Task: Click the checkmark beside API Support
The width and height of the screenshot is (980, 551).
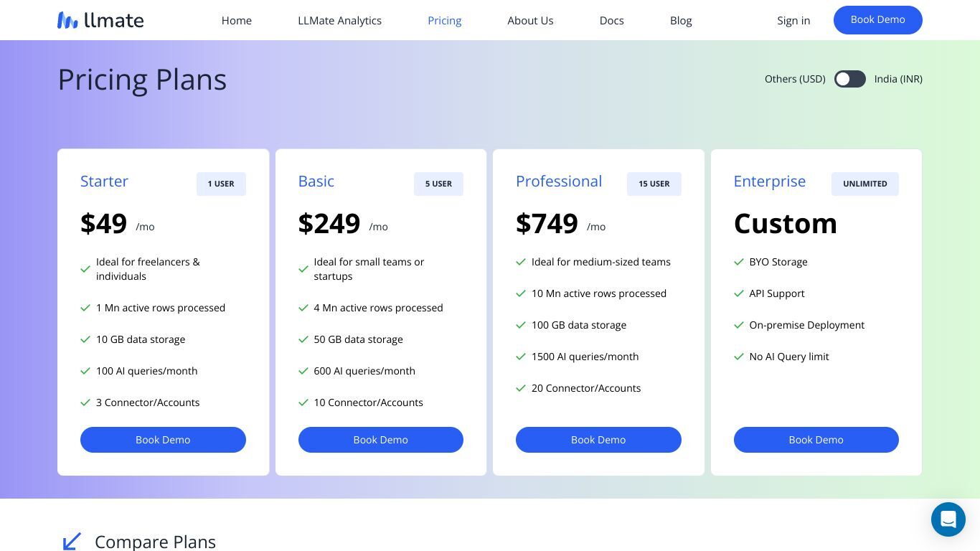Action: pyautogui.click(x=739, y=293)
